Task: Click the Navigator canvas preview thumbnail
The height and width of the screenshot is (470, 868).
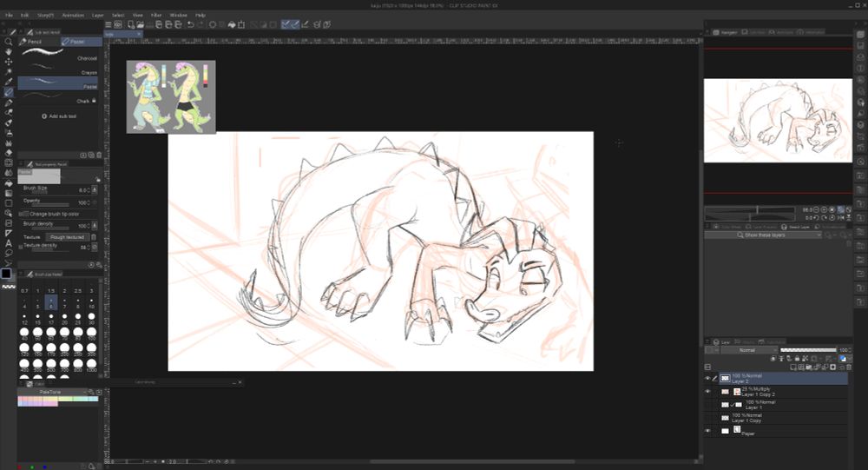Action: [778, 121]
